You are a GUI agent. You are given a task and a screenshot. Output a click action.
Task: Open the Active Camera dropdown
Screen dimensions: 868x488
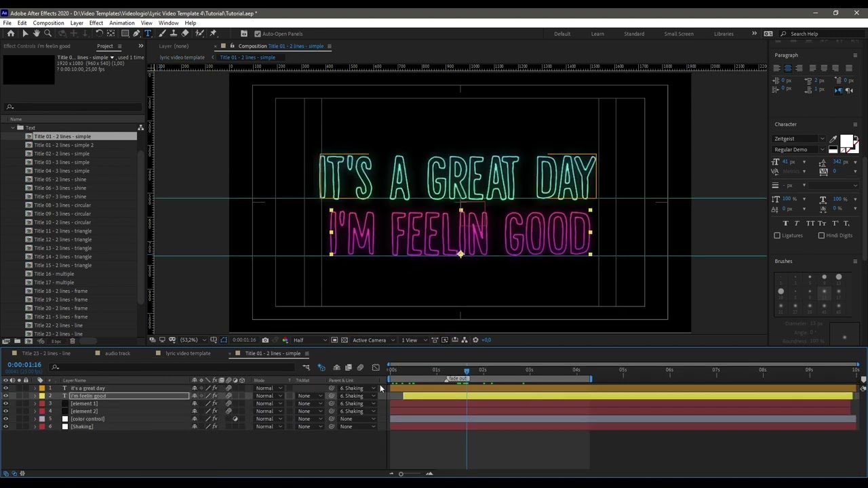pyautogui.click(x=372, y=340)
